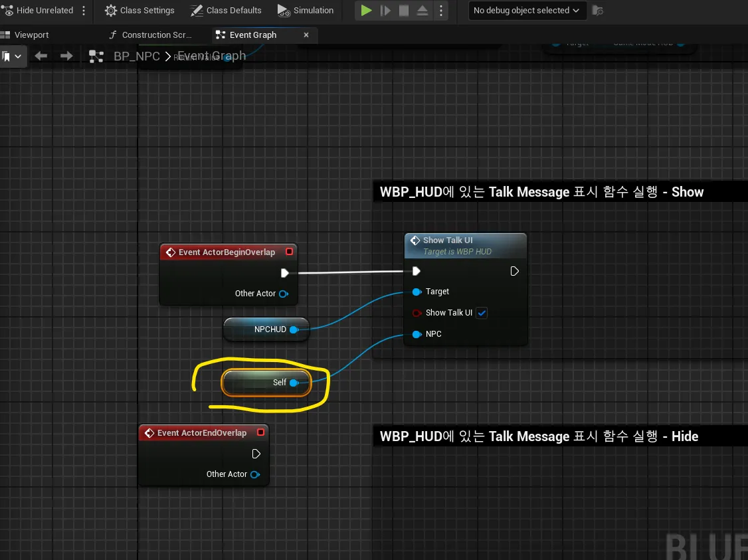
Task: Click the find debug object icon
Action: (x=597, y=11)
